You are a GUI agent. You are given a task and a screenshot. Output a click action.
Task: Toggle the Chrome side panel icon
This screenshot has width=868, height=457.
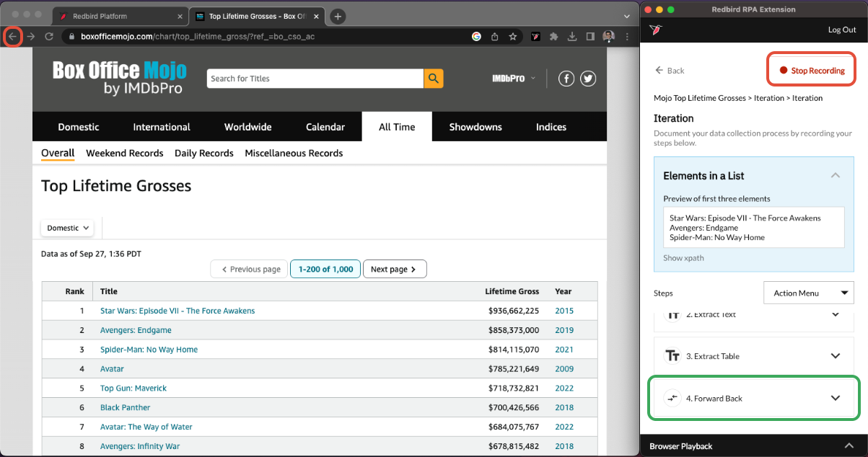590,36
